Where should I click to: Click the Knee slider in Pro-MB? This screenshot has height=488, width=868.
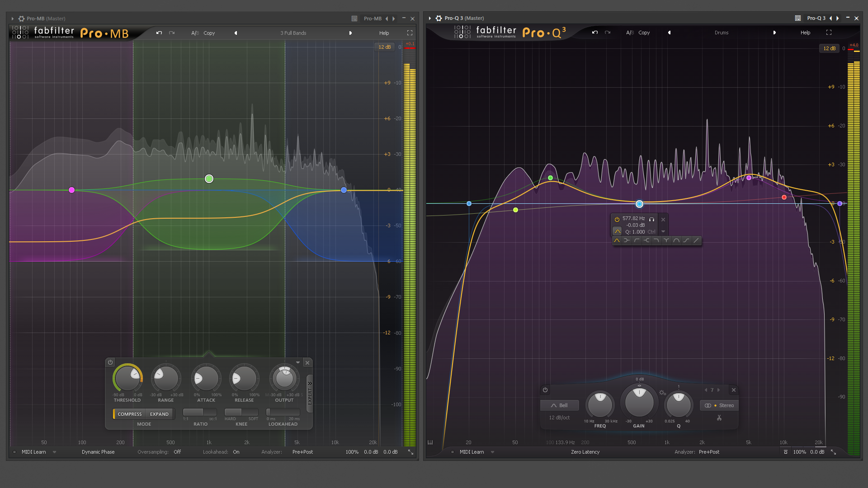point(241,412)
